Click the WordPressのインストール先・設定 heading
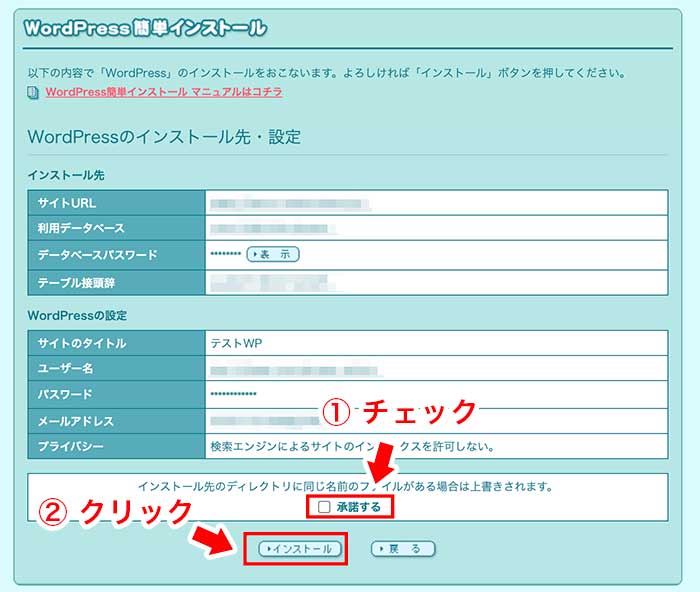This screenshot has height=592, width=700. (x=164, y=137)
